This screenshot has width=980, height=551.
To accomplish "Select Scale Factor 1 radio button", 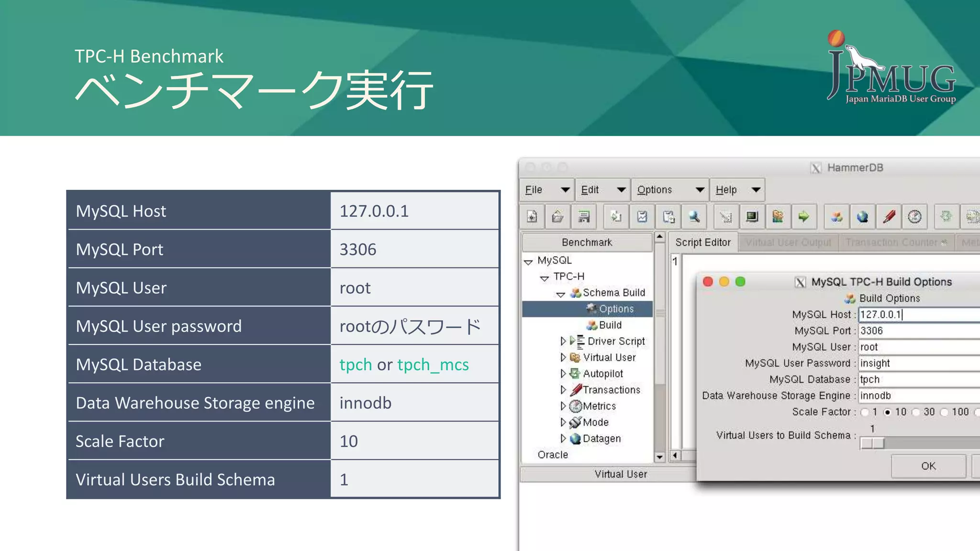I will click(865, 412).
